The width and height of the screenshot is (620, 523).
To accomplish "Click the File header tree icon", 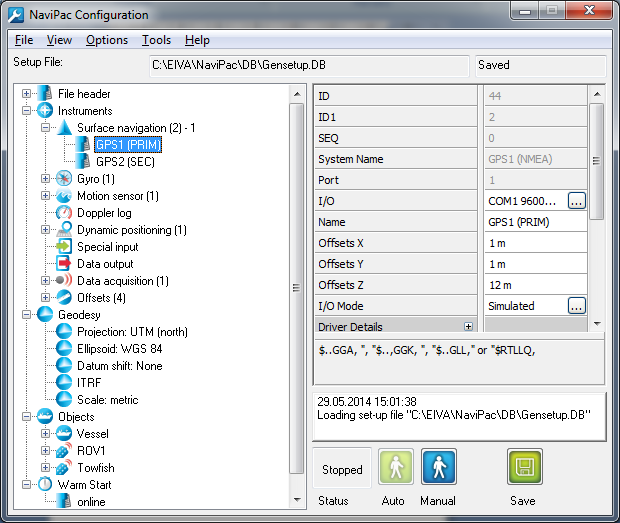I will 45,94.
